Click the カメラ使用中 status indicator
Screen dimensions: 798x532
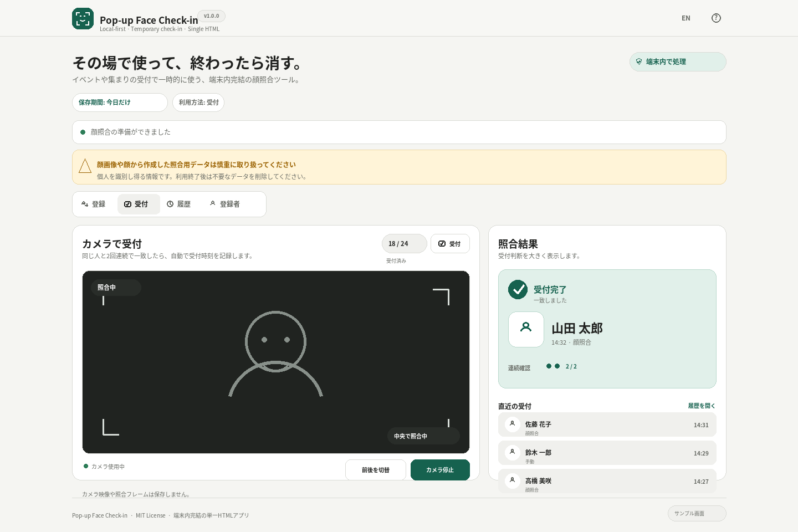(x=104, y=467)
